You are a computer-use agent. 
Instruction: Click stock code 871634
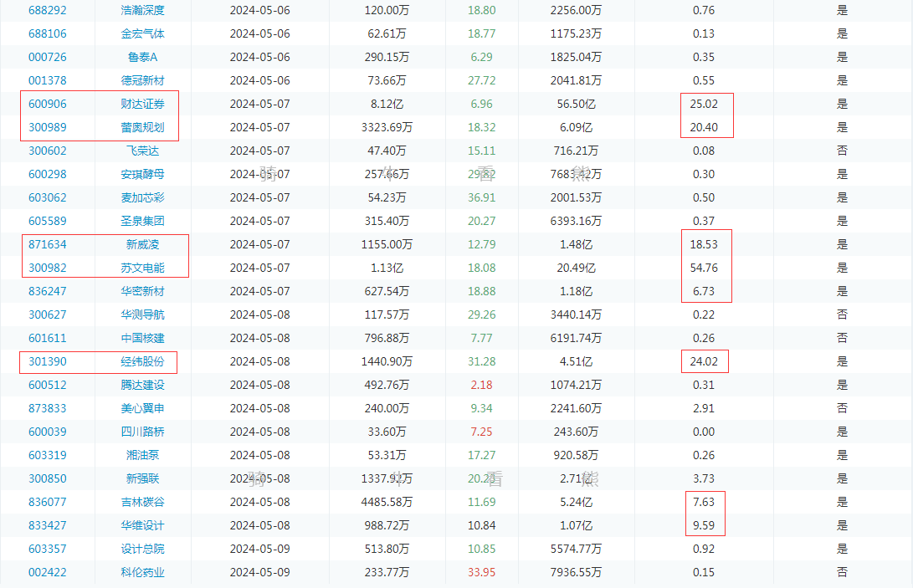click(48, 245)
